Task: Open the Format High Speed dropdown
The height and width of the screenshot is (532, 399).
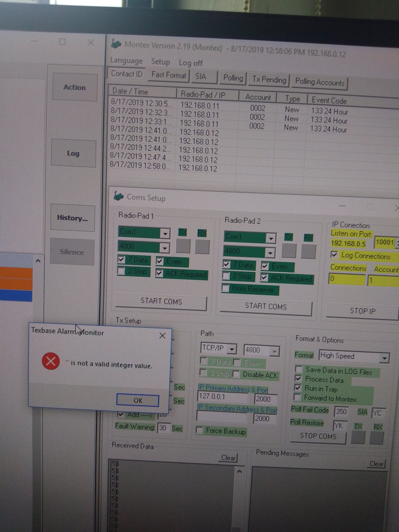Action: pos(384,358)
